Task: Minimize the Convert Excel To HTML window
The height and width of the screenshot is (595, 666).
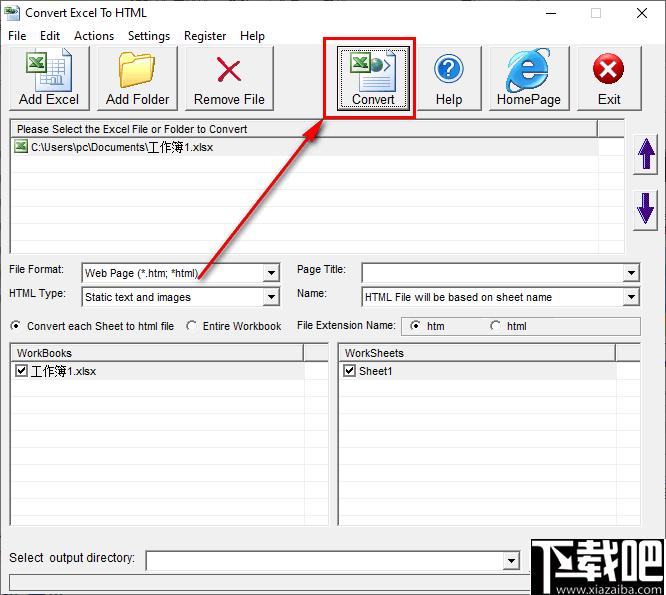Action: pos(551,13)
